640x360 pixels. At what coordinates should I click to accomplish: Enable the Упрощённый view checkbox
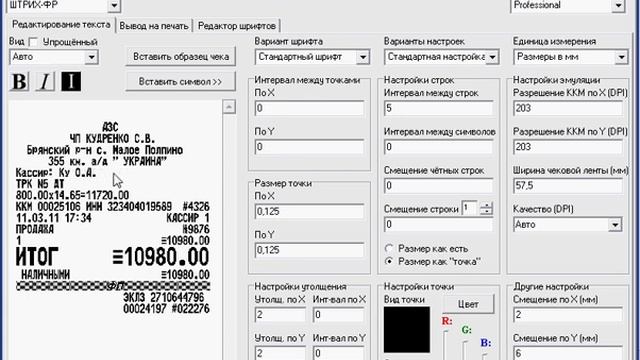[33, 42]
